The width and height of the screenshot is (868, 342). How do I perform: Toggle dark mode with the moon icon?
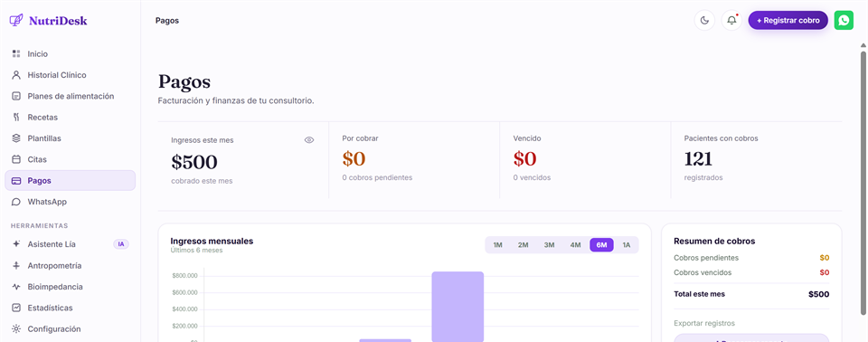(704, 21)
